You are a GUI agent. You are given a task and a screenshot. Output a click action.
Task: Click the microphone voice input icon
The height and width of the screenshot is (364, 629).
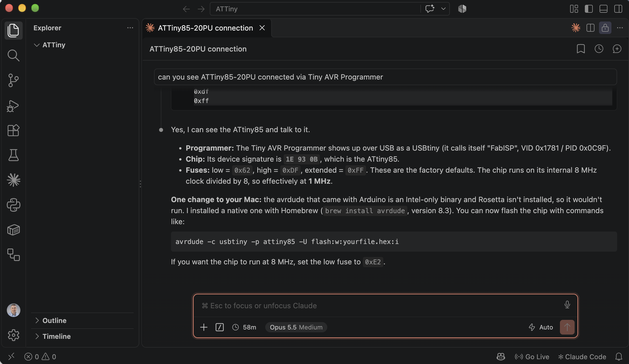pos(567,305)
